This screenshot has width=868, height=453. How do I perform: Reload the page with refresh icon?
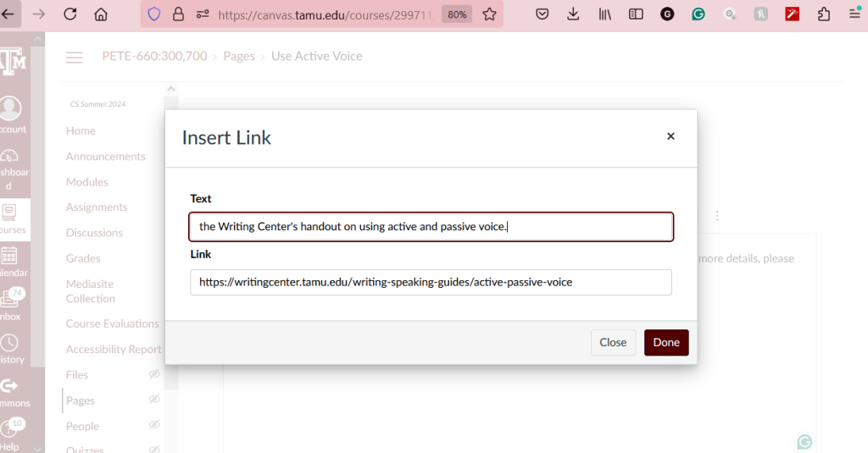(x=70, y=14)
